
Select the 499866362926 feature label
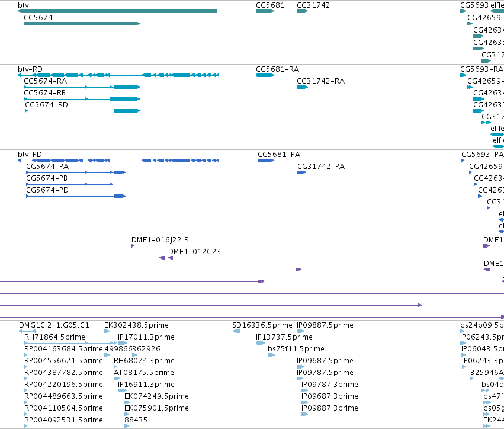tap(132, 349)
